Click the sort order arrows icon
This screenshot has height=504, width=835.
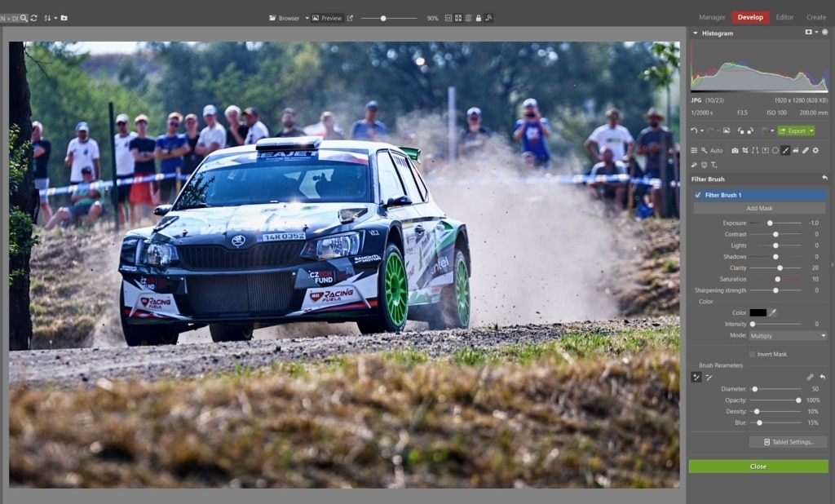47,18
